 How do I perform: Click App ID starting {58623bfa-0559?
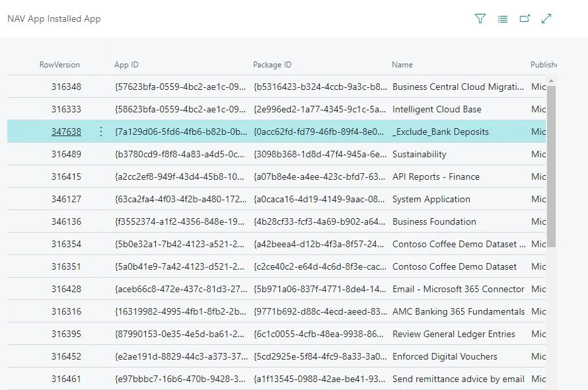[180, 109]
